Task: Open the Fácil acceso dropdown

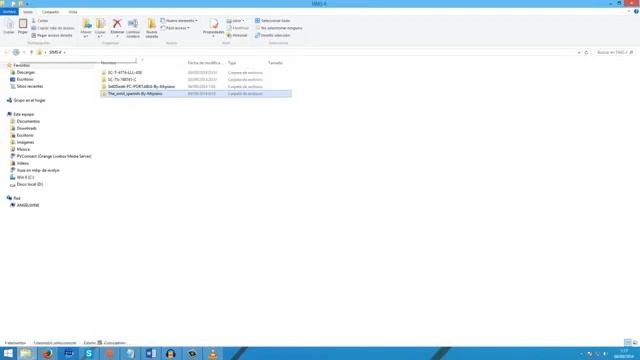Action: click(175, 28)
